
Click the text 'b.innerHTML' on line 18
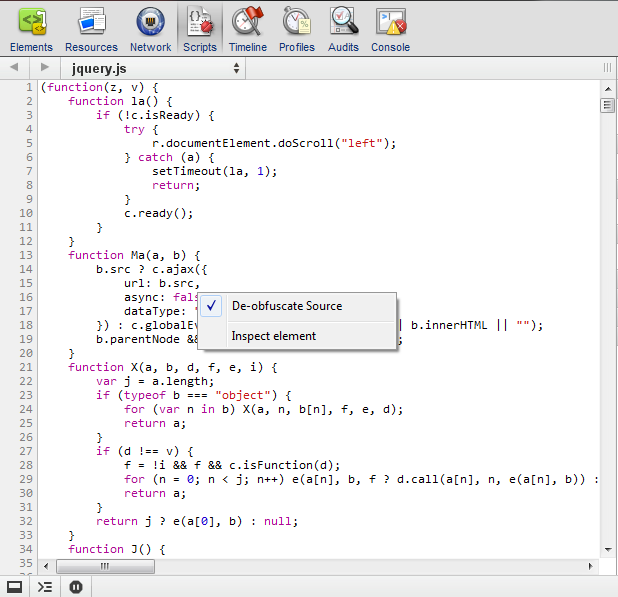pyautogui.click(x=449, y=325)
